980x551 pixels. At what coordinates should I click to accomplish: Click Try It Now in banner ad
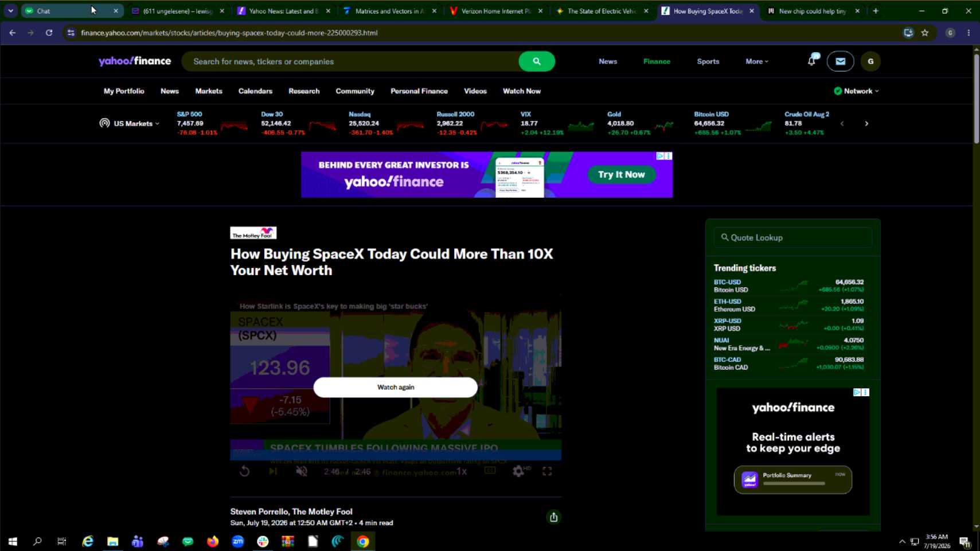622,174
